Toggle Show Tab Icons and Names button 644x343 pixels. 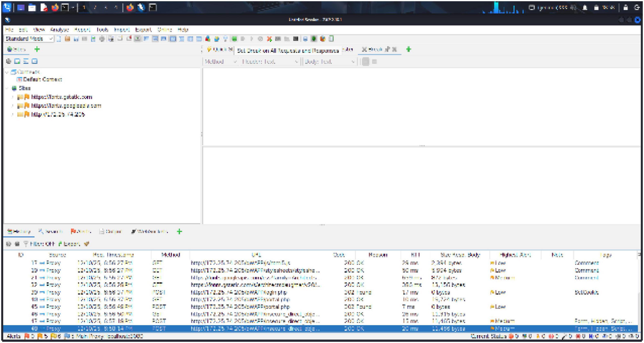coord(137,39)
